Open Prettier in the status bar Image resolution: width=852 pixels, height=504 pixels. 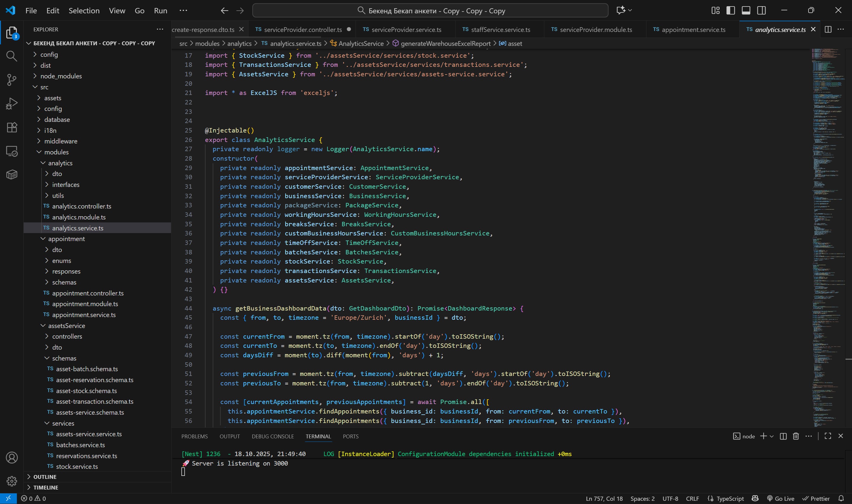pyautogui.click(x=817, y=498)
